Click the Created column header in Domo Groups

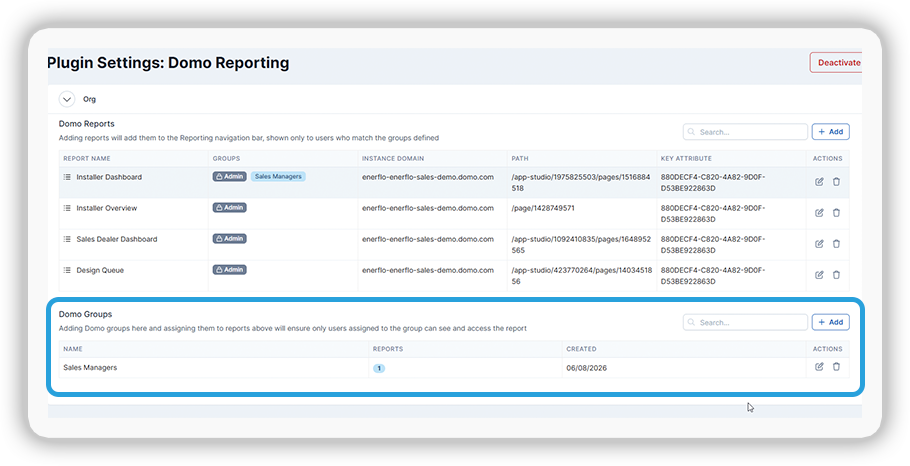tap(581, 349)
